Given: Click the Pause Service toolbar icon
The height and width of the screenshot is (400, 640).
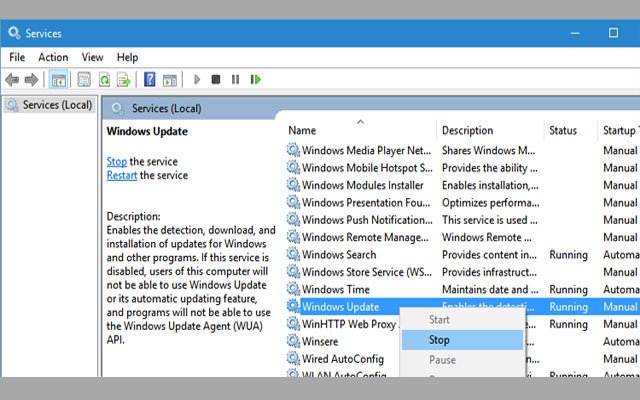Looking at the screenshot, I should tap(236, 79).
